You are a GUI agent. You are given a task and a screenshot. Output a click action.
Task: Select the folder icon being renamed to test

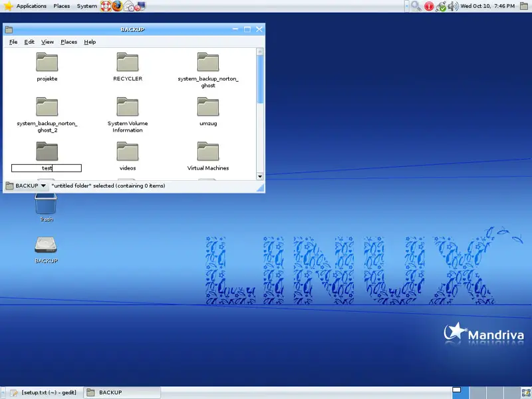(47, 152)
